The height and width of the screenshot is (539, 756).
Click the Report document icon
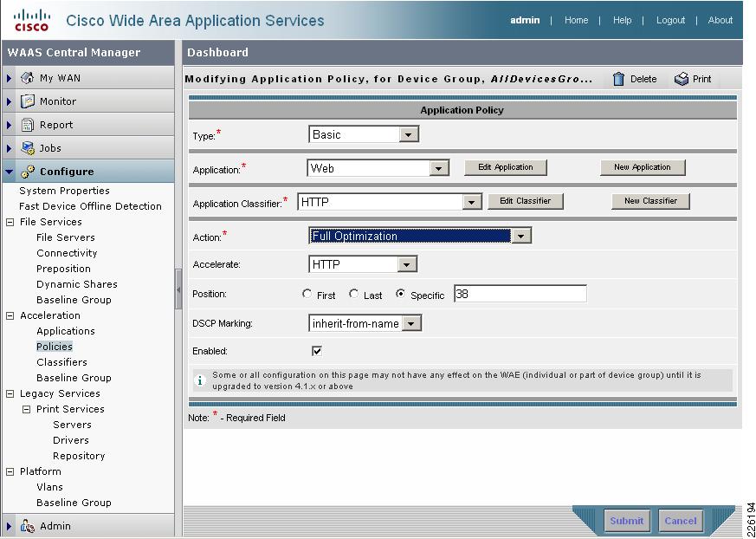tap(28, 125)
